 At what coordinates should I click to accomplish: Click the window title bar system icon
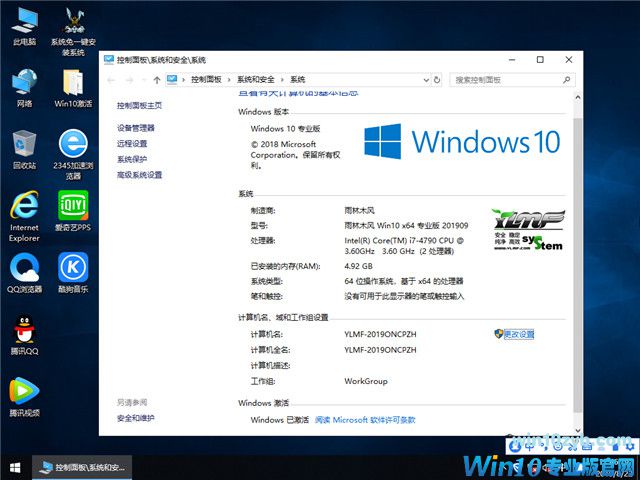[x=109, y=60]
